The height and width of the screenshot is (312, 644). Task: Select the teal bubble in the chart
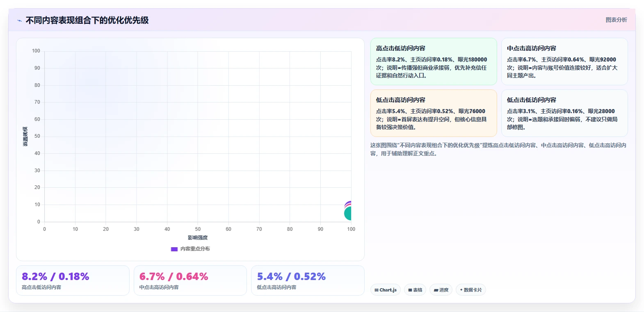[x=348, y=214]
